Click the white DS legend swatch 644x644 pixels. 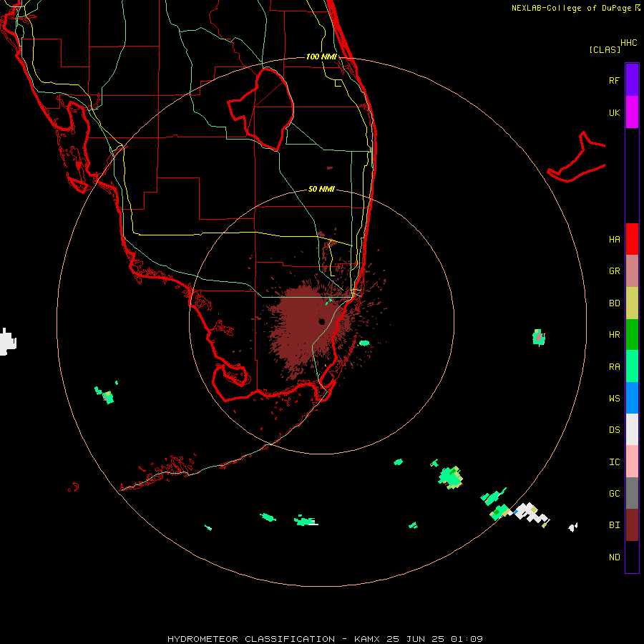632,429
